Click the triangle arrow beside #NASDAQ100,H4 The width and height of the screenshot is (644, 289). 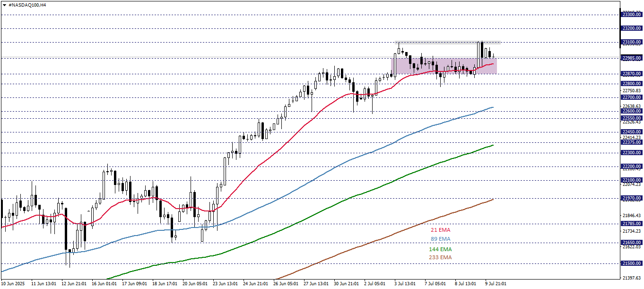pos(4,4)
